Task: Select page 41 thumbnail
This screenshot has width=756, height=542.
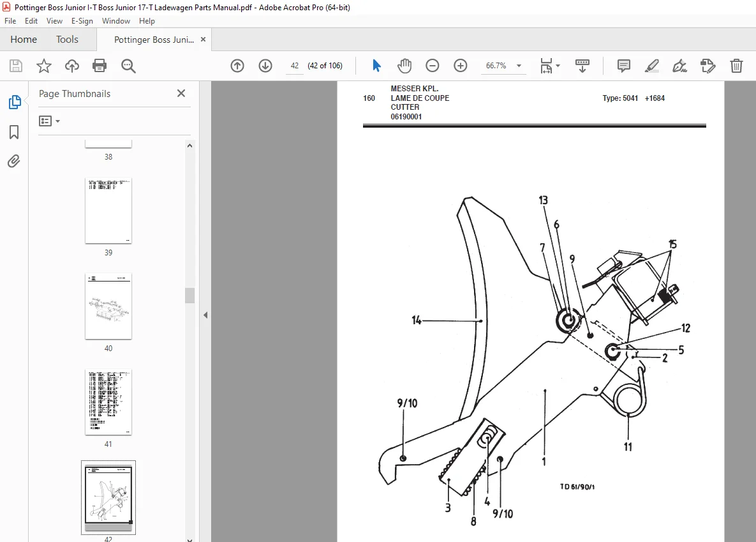Action: [x=108, y=402]
